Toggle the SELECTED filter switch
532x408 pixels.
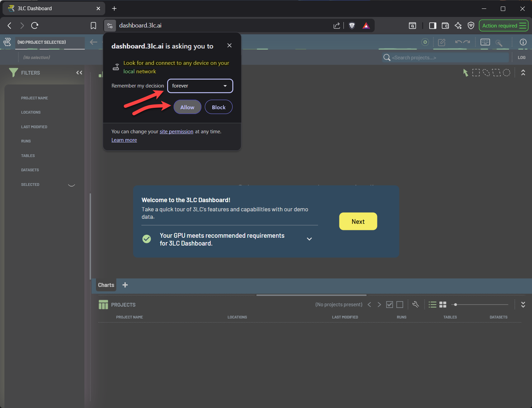point(72,184)
